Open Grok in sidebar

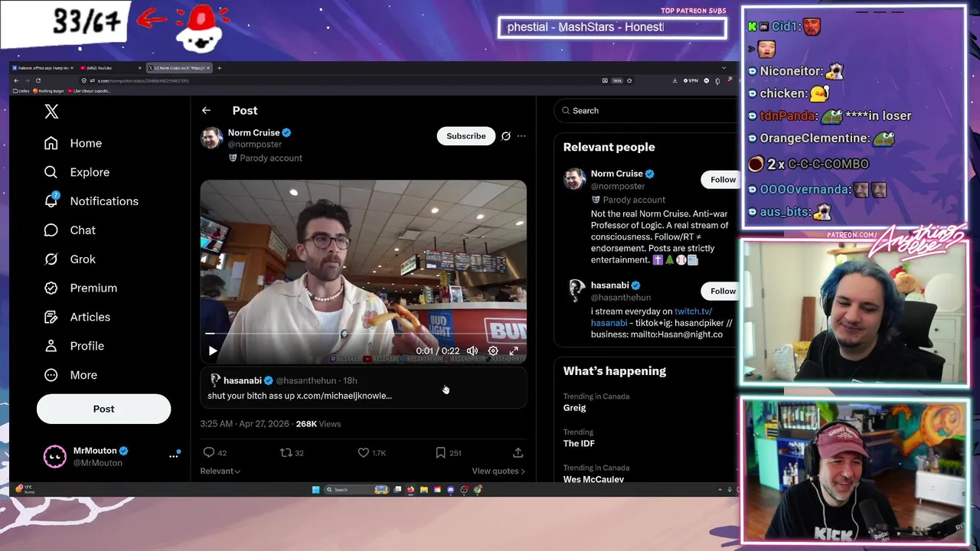point(70,259)
